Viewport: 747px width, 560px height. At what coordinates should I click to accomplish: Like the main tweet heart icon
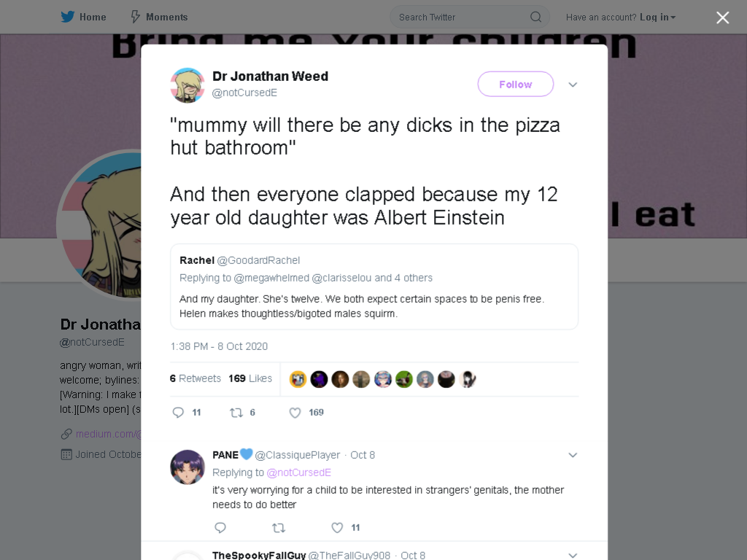coord(295,413)
